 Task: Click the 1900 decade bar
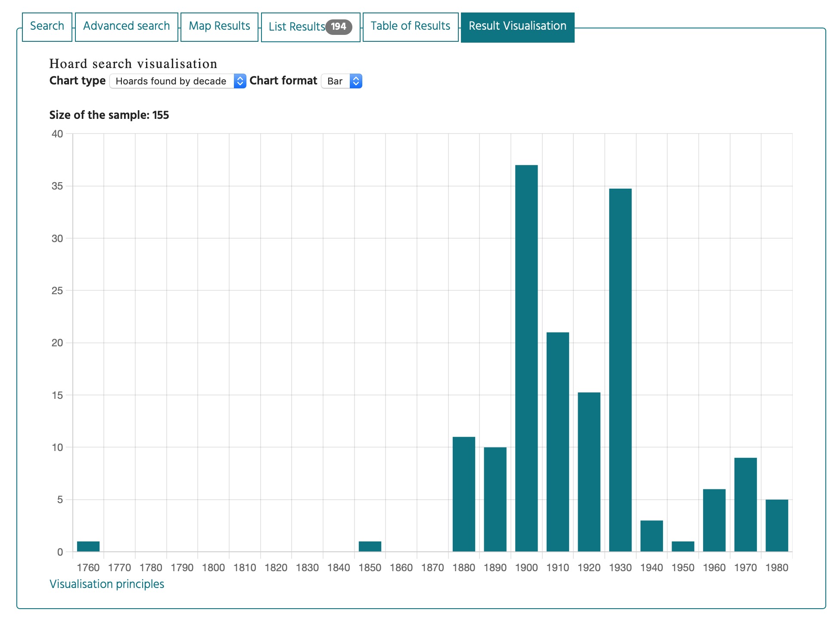(x=526, y=358)
